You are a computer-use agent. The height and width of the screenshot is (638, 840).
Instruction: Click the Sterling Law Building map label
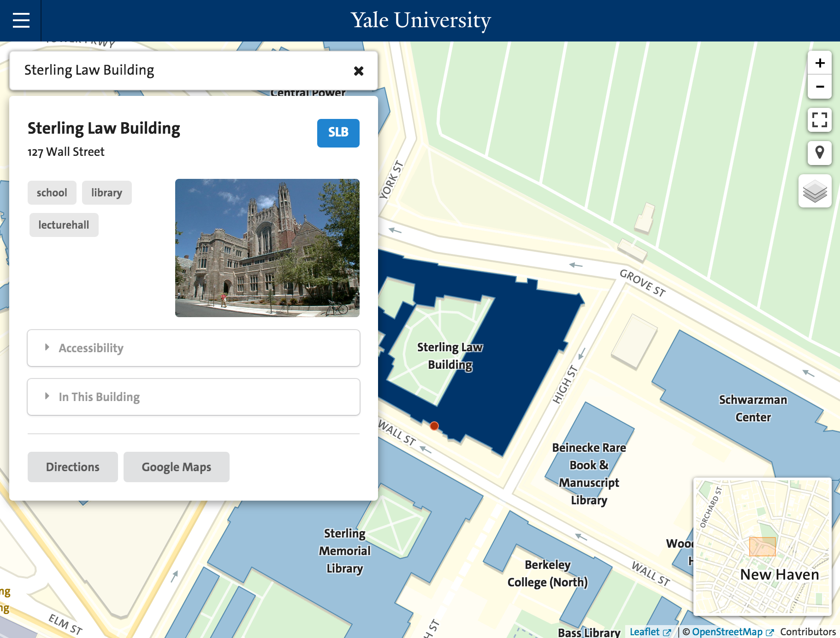[450, 356]
